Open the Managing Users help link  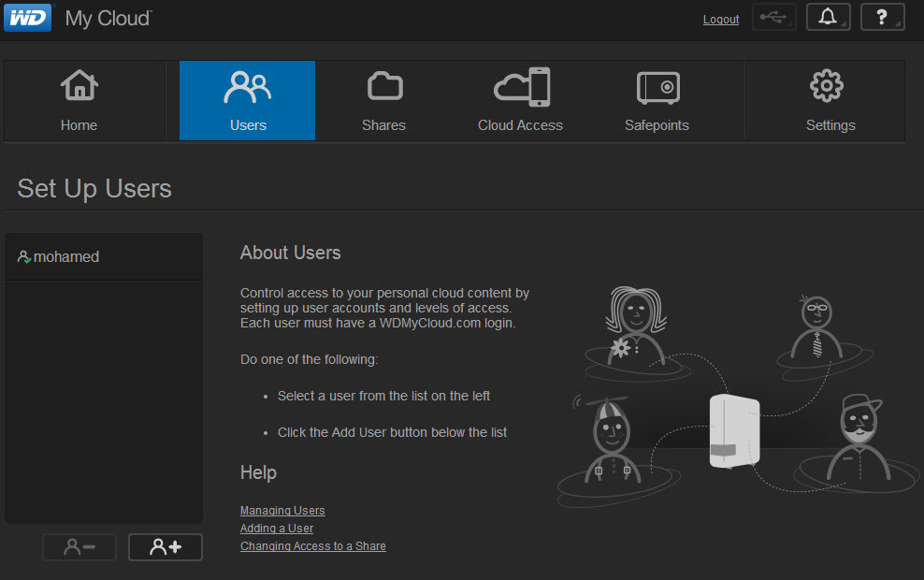[282, 511]
